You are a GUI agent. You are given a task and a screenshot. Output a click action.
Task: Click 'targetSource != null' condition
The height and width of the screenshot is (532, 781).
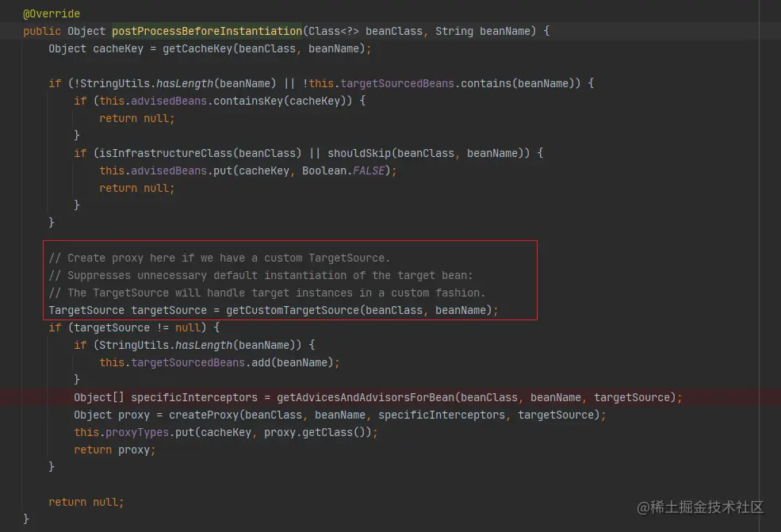point(137,327)
